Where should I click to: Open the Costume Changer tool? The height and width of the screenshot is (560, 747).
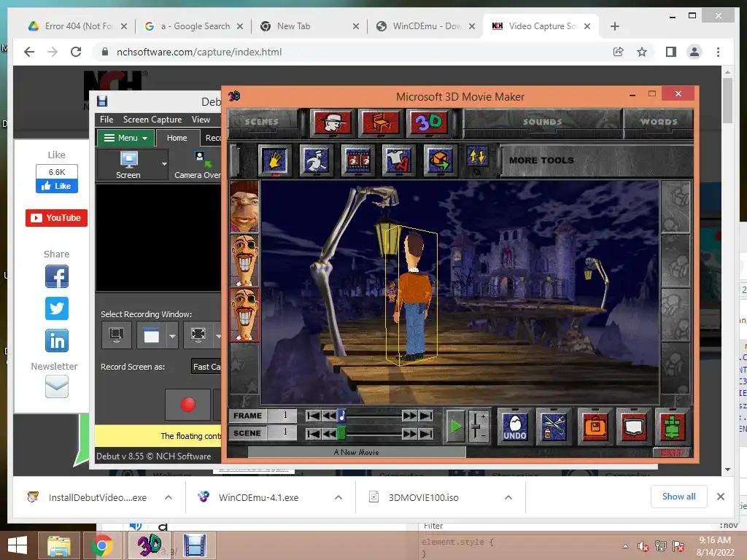point(398,160)
